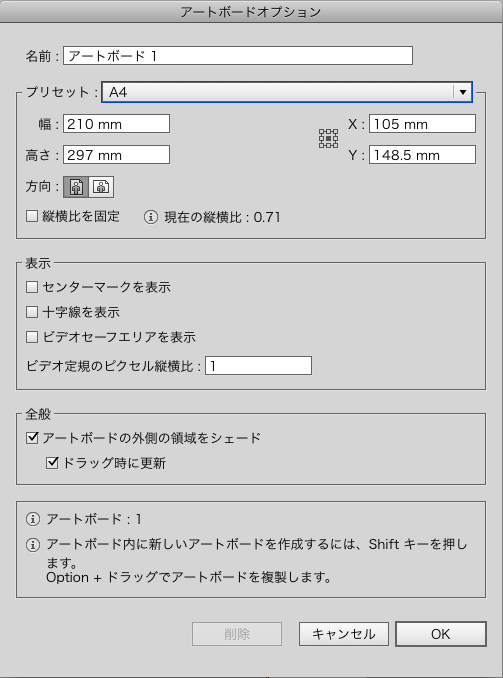The height and width of the screenshot is (678, 503).
Task: Click the 高さ field showing 297 mm
Action: 116,155
